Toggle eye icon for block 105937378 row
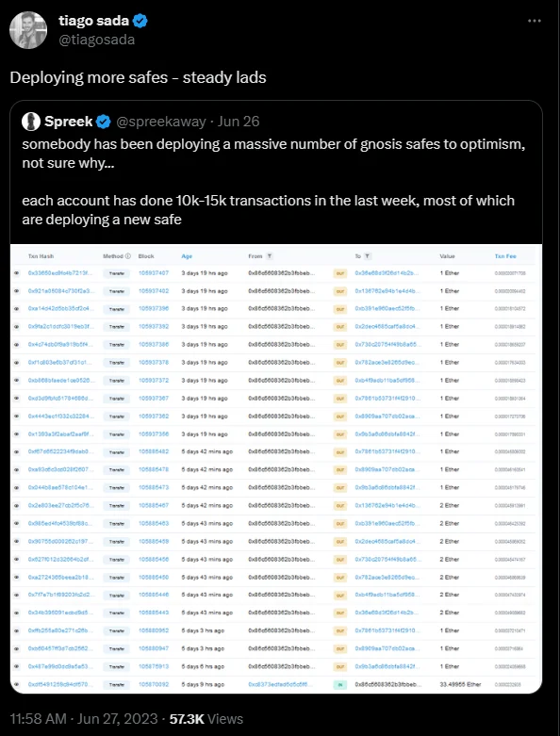The height and width of the screenshot is (736, 560). (16, 363)
